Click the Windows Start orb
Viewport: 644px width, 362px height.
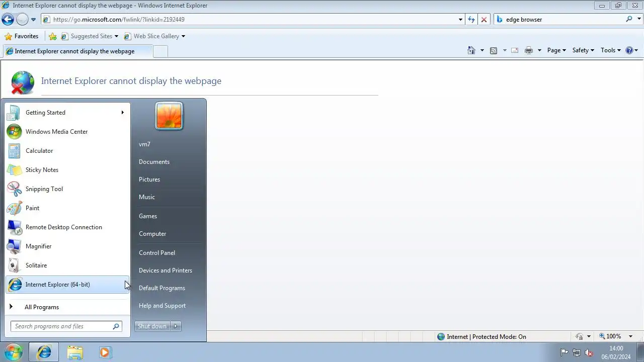tap(13, 352)
